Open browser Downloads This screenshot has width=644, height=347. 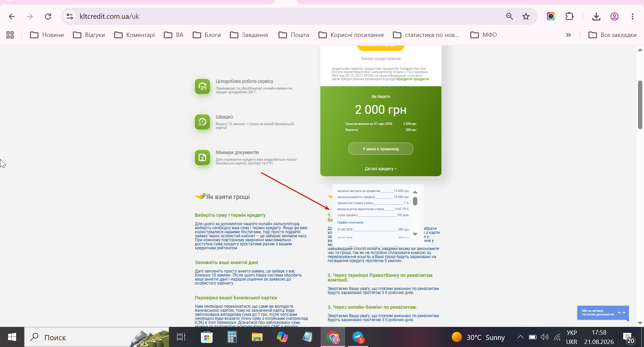click(x=596, y=16)
